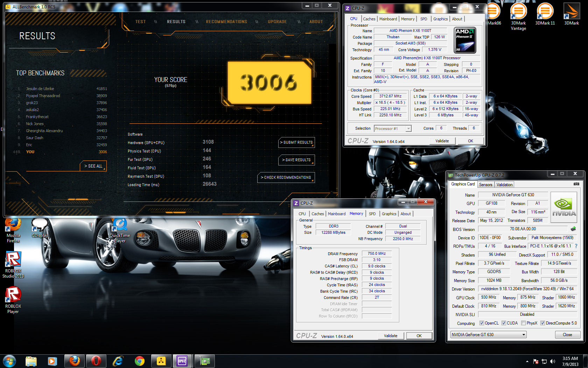Click OK in the bottom CPU-Z window
This screenshot has width=588, height=368.
click(419, 336)
